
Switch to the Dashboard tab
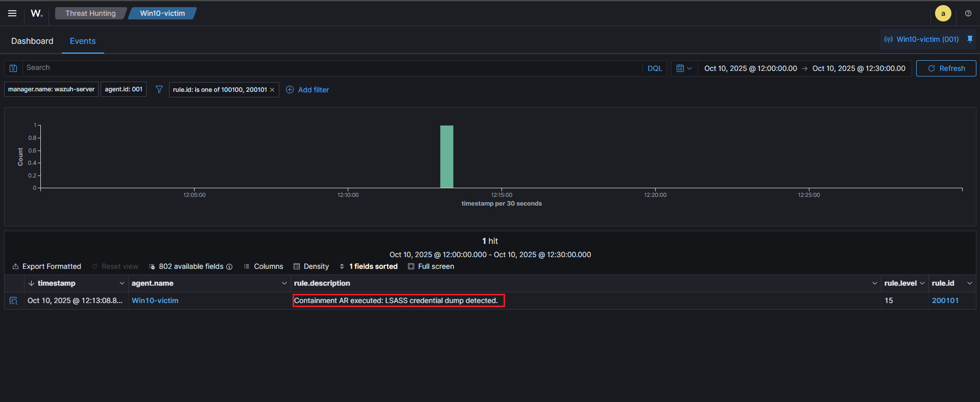(x=32, y=41)
